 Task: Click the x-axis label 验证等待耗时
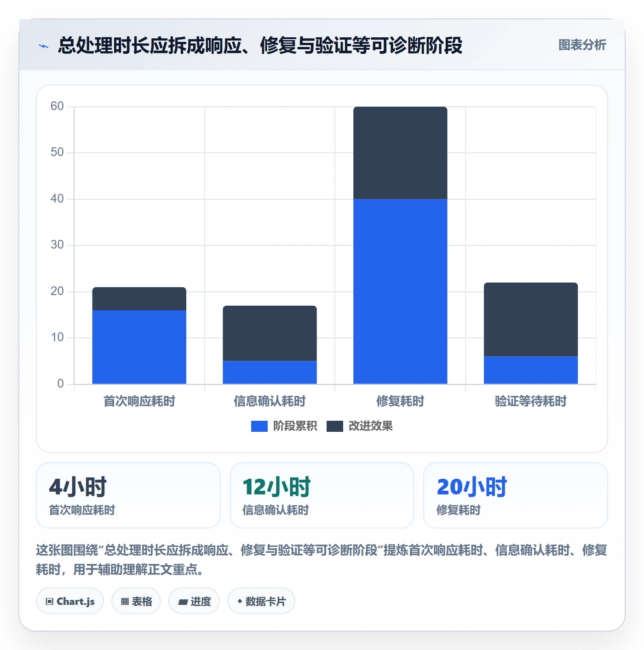(x=531, y=401)
